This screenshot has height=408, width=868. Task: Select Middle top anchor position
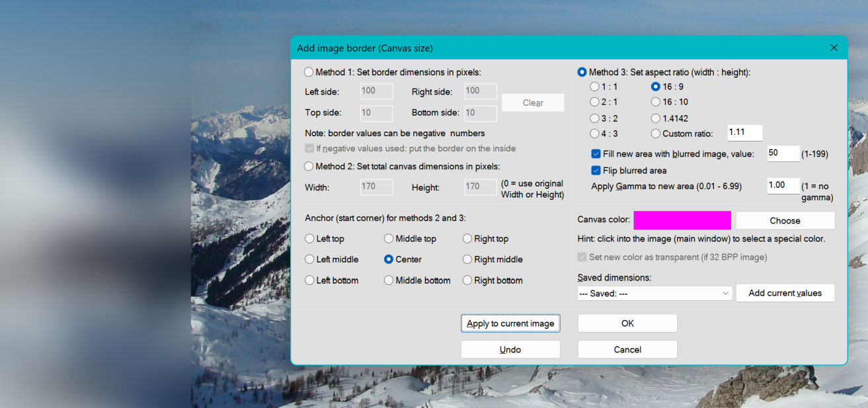point(389,239)
